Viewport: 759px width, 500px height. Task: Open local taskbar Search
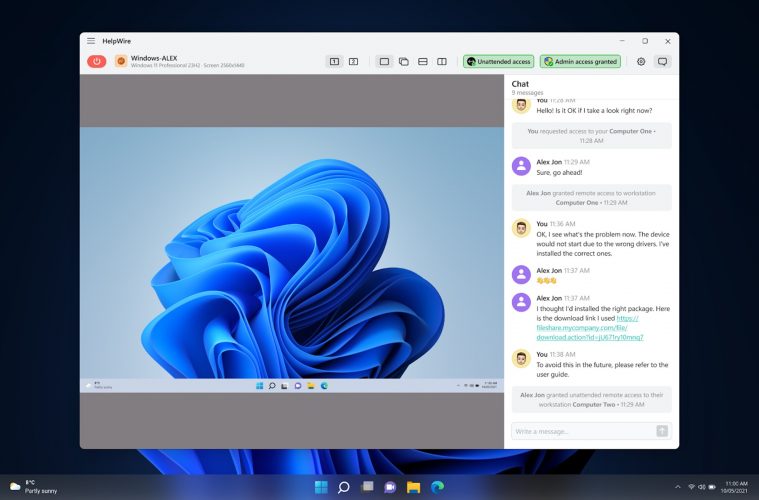pyautogui.click(x=344, y=487)
